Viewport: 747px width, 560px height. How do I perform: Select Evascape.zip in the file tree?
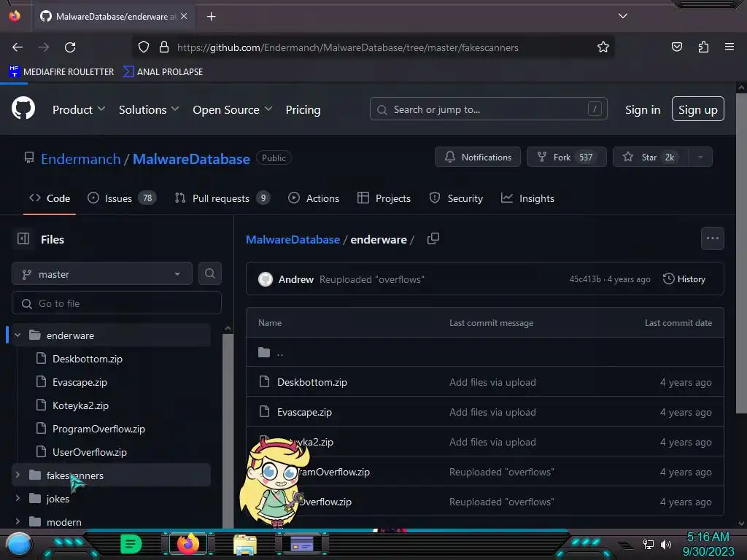pyautogui.click(x=80, y=382)
